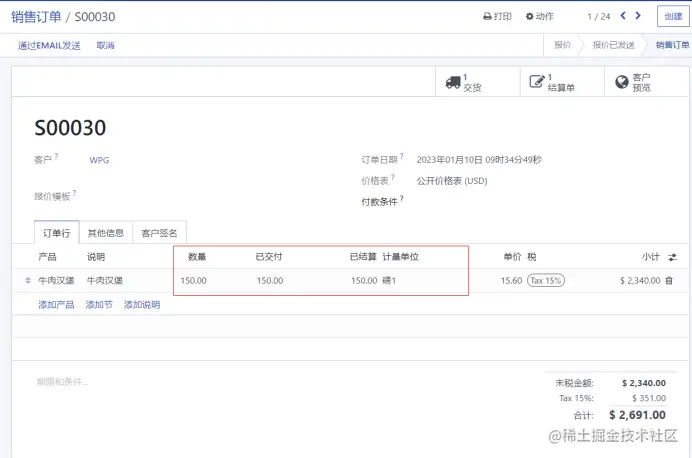The height and width of the screenshot is (458, 692).
Task: Switch to the 客户签名 tab
Action: [x=159, y=233]
